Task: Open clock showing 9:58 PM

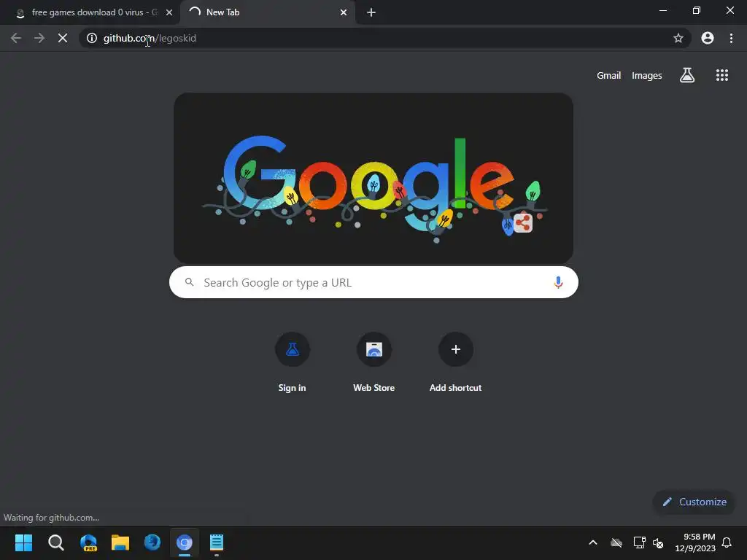Action: (x=695, y=542)
